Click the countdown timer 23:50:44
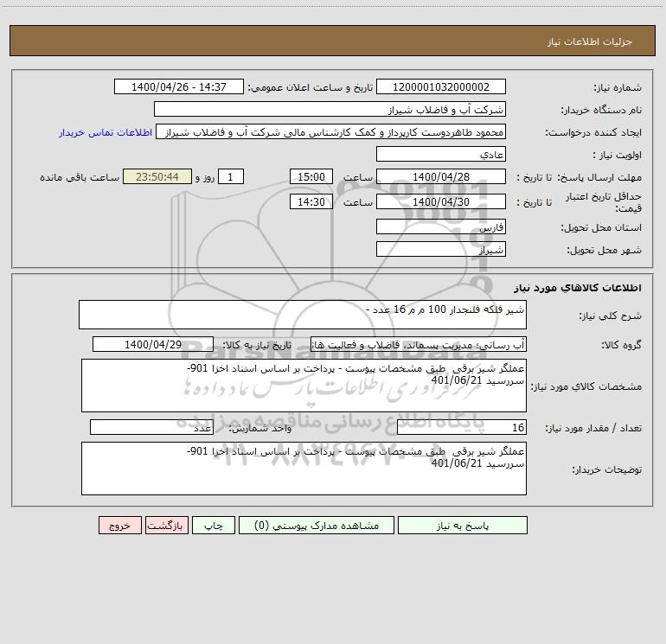 (x=157, y=176)
